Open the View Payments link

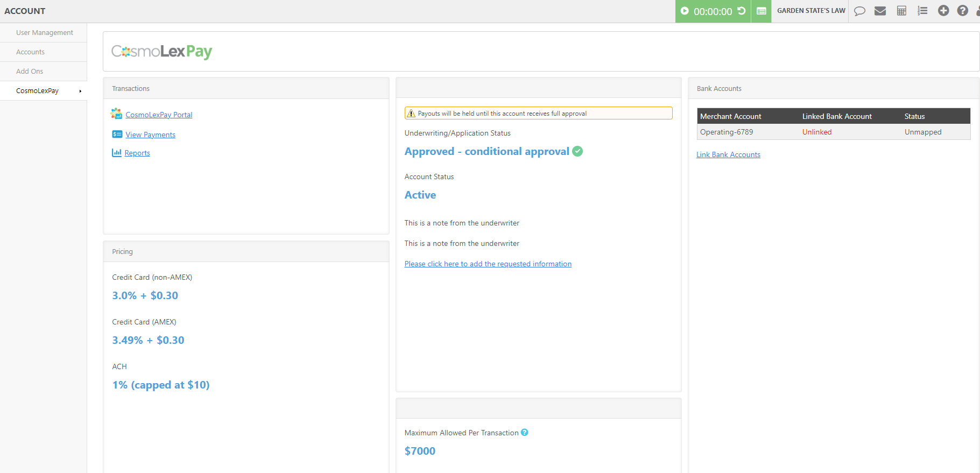[151, 135]
